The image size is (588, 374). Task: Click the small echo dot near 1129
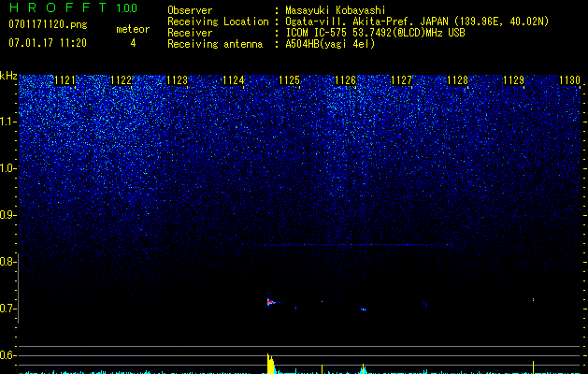pyautogui.click(x=533, y=299)
